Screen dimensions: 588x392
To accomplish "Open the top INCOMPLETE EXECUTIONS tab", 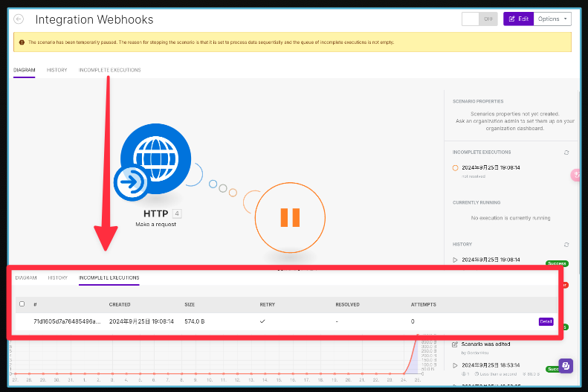I will click(109, 70).
